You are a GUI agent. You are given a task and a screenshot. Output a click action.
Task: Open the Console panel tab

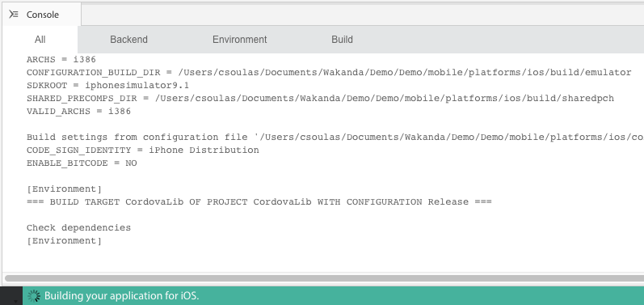(41, 15)
